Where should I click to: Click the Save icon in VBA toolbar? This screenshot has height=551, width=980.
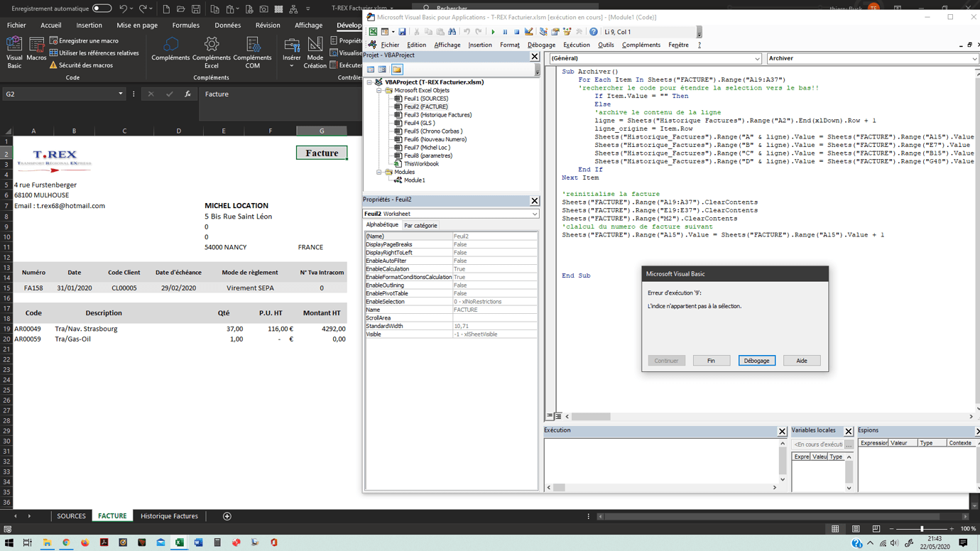402,32
